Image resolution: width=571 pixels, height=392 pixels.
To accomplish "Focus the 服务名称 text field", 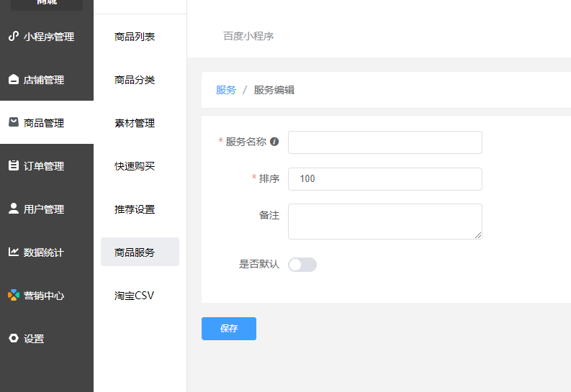I will (385, 142).
